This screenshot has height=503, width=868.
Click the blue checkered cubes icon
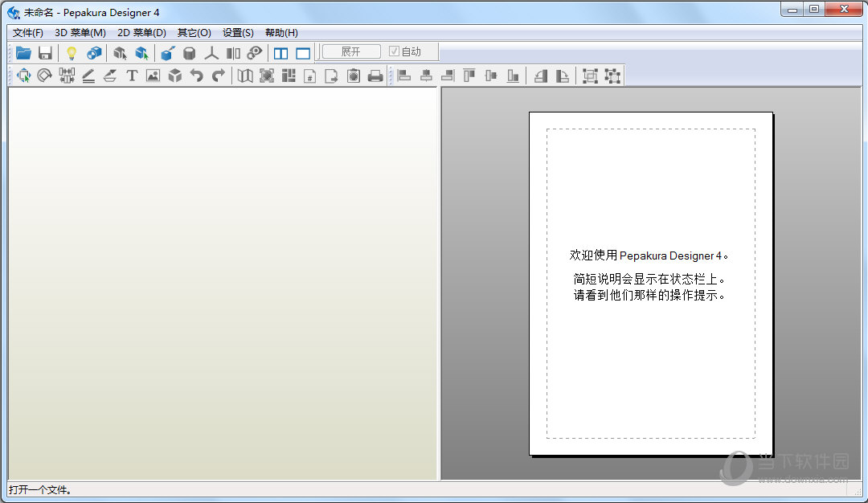(x=94, y=53)
